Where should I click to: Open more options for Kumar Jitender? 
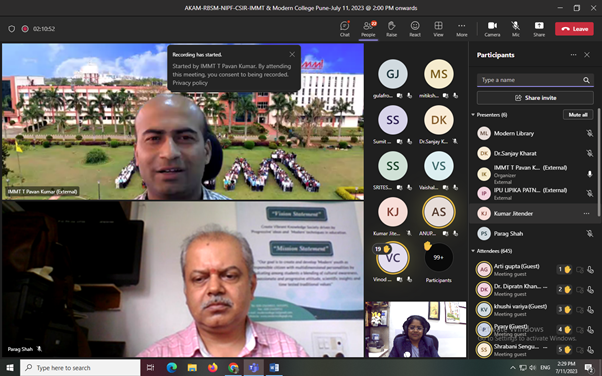pos(586,214)
